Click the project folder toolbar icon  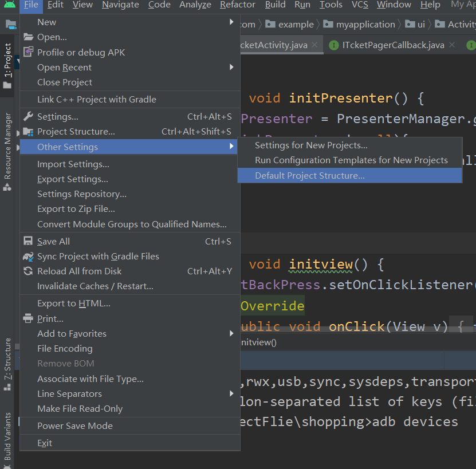(x=11, y=25)
